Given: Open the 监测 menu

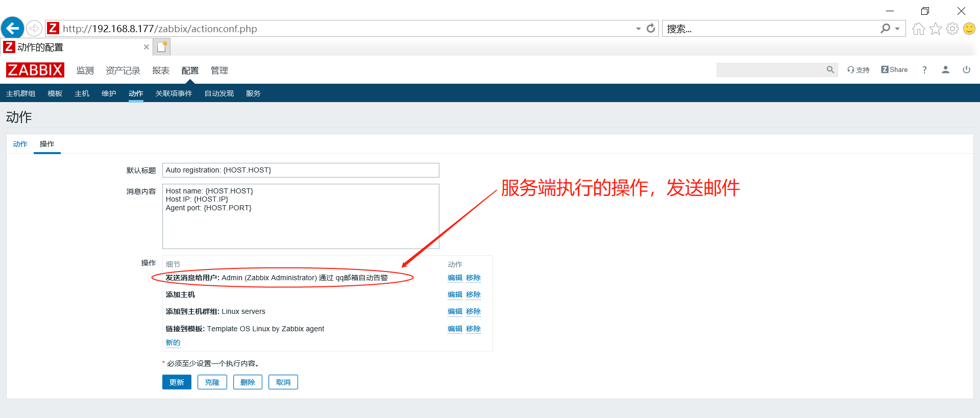Looking at the screenshot, I should [85, 70].
